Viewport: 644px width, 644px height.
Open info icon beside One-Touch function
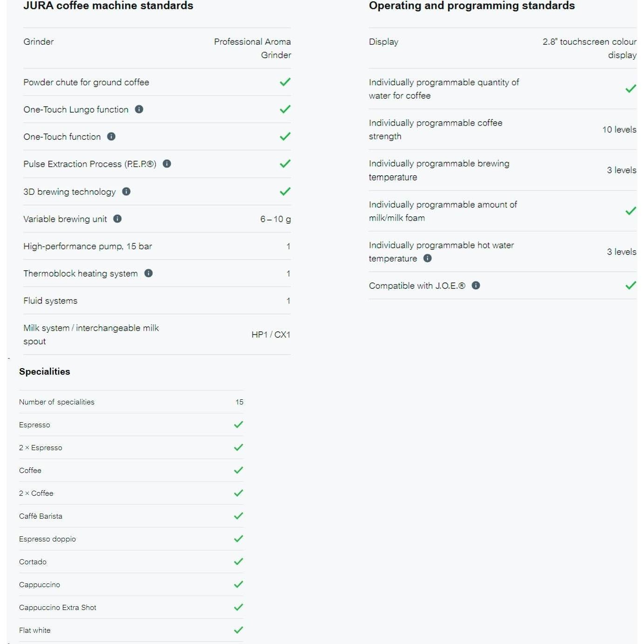(111, 137)
